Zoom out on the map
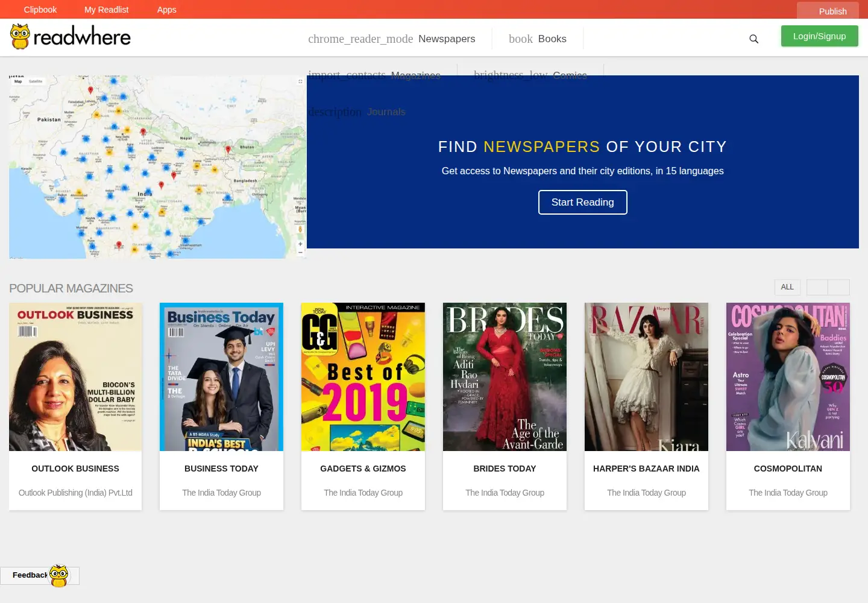This screenshot has height=603, width=868. [300, 251]
